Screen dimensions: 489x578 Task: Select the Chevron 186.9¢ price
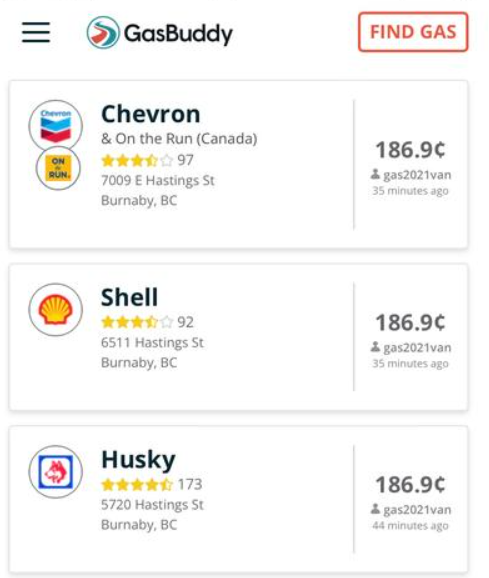tap(410, 150)
